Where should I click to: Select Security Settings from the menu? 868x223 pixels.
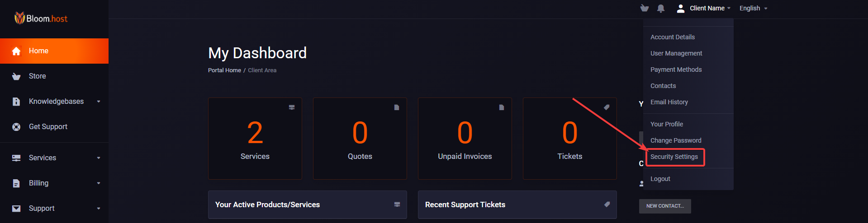tap(674, 157)
